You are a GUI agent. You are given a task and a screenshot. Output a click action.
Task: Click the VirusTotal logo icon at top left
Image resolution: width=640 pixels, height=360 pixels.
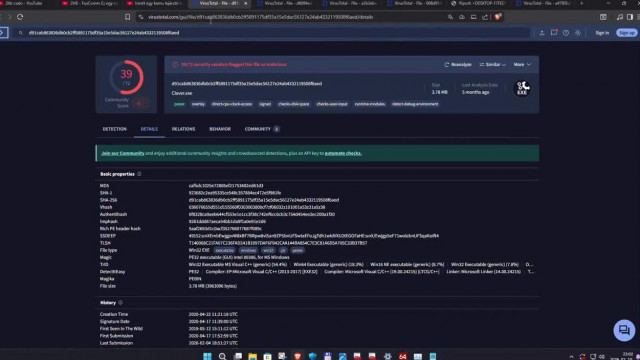[3, 33]
